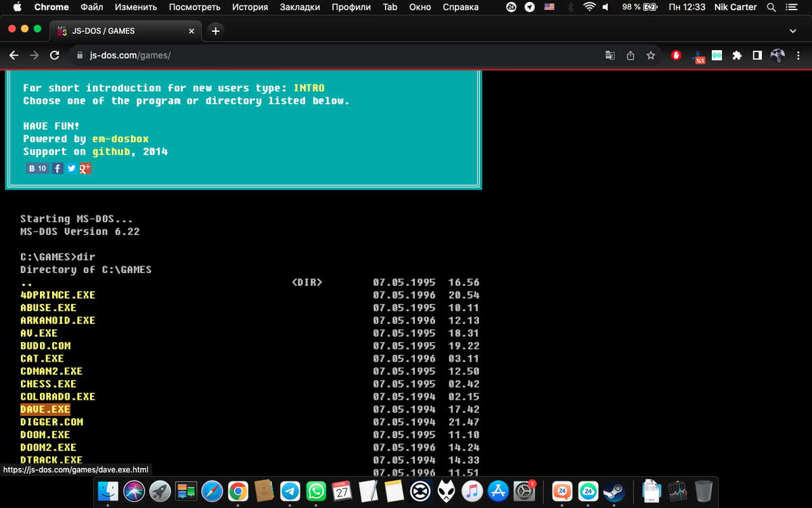The width and height of the screenshot is (812, 508).
Task: Open the Файл menu
Action: click(x=91, y=7)
